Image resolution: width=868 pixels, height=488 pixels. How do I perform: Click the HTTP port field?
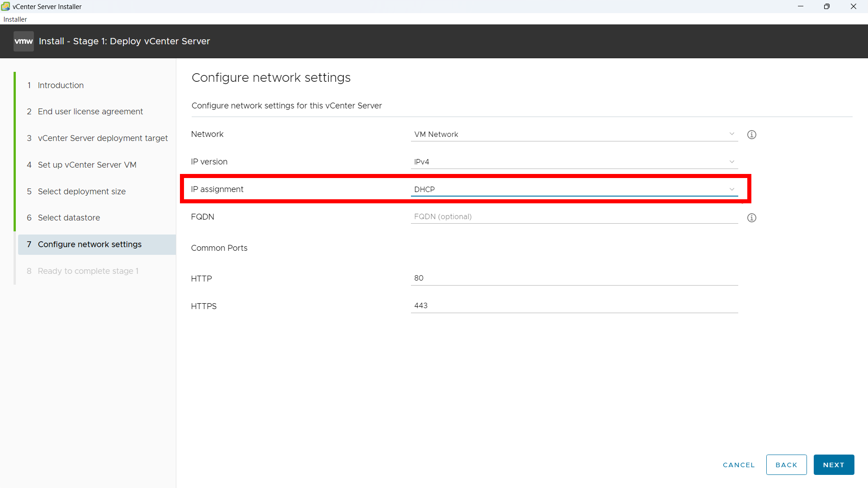pyautogui.click(x=574, y=278)
